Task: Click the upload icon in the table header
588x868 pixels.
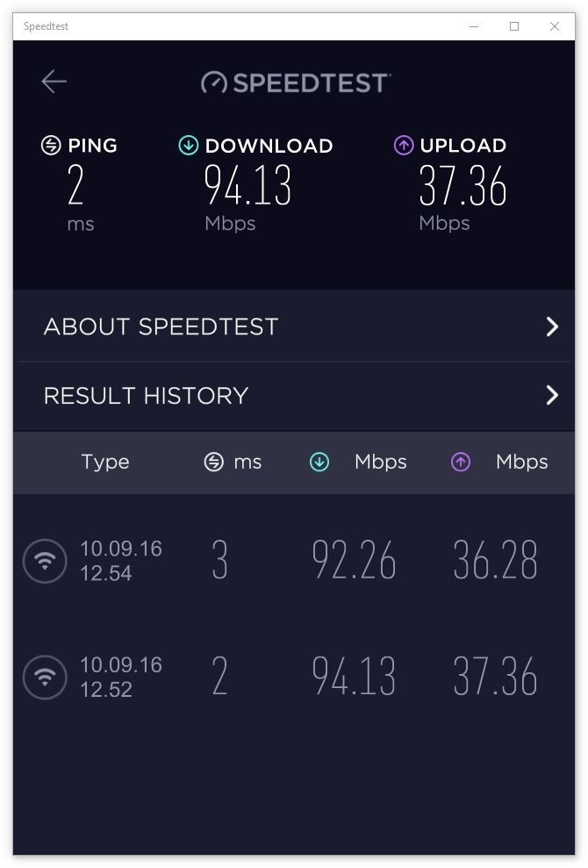Action: [x=461, y=462]
